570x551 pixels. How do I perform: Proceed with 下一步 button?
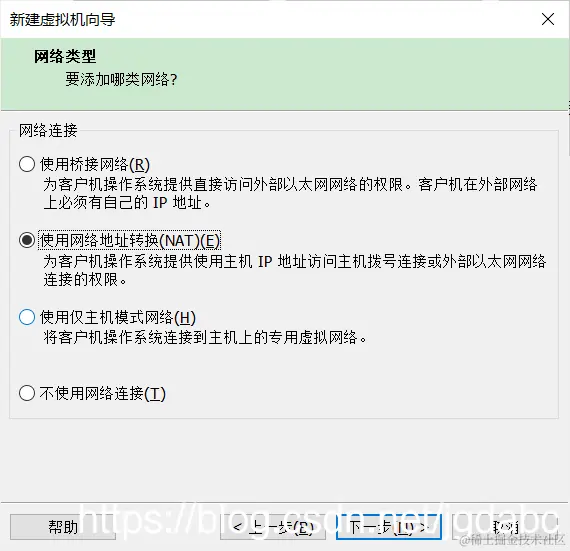[x=389, y=527]
